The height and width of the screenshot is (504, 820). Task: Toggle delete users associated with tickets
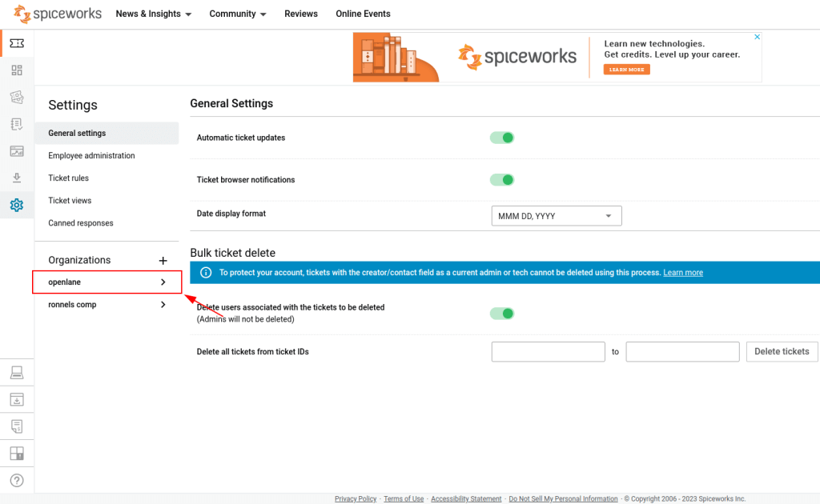click(x=502, y=313)
